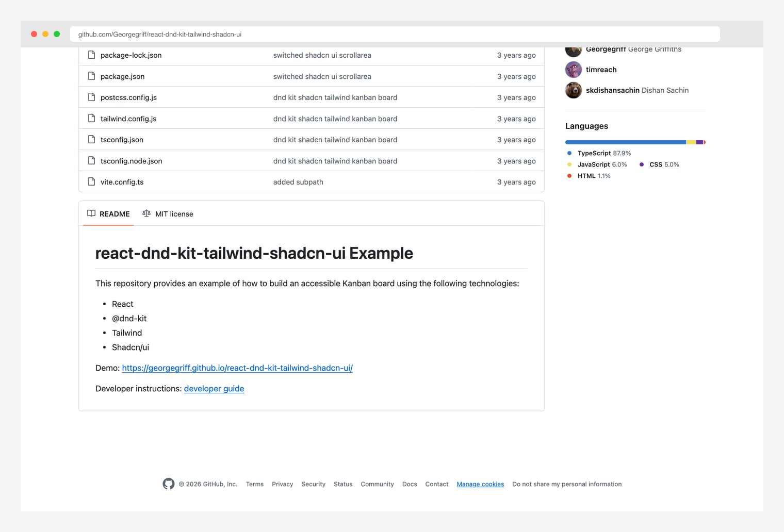Open the Docs footer link
The width and height of the screenshot is (784, 532).
tap(410, 484)
